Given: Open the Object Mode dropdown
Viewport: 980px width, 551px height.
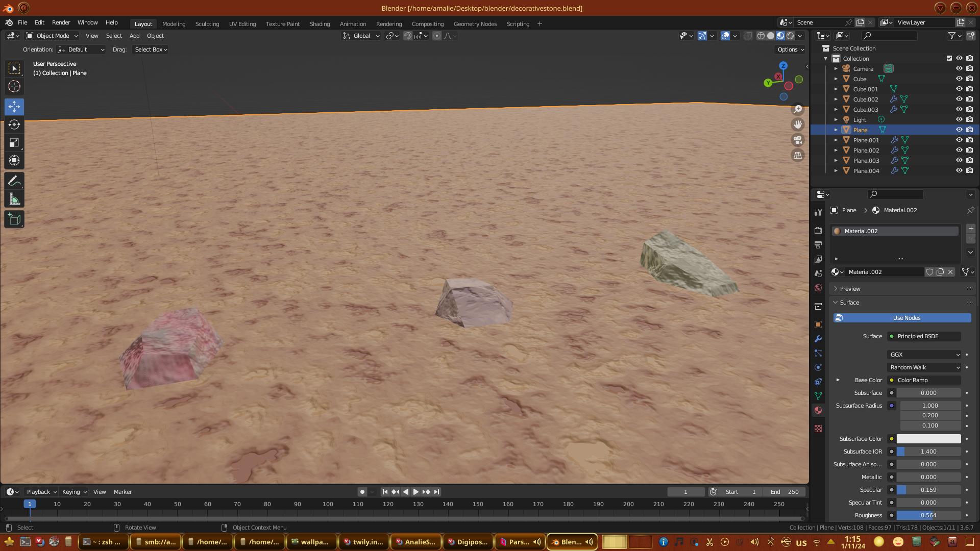Looking at the screenshot, I should click(x=52, y=36).
